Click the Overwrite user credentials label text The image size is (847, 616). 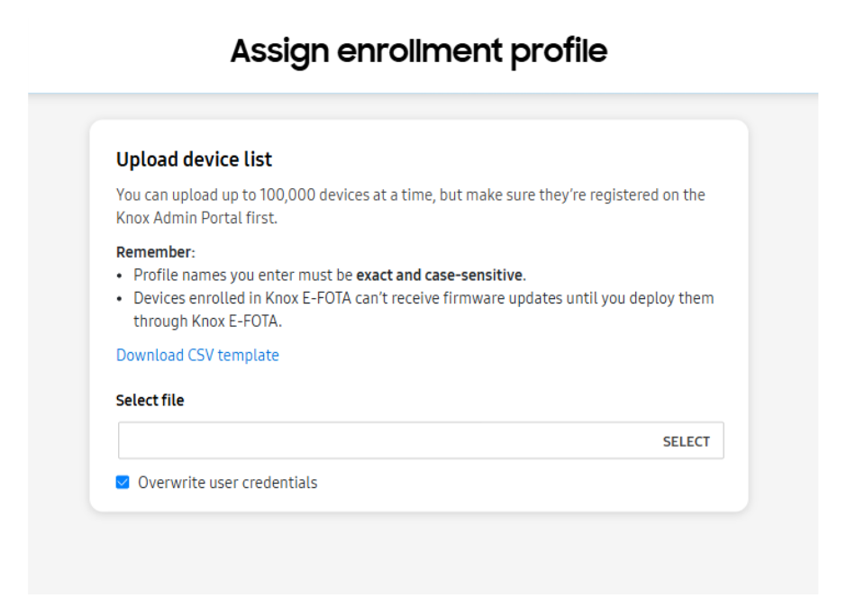click(227, 483)
